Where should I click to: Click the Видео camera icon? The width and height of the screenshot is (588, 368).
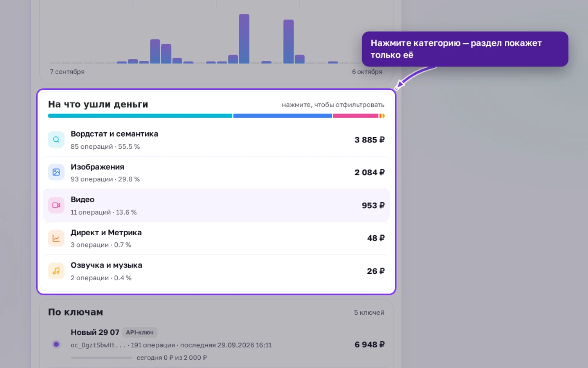coord(56,205)
